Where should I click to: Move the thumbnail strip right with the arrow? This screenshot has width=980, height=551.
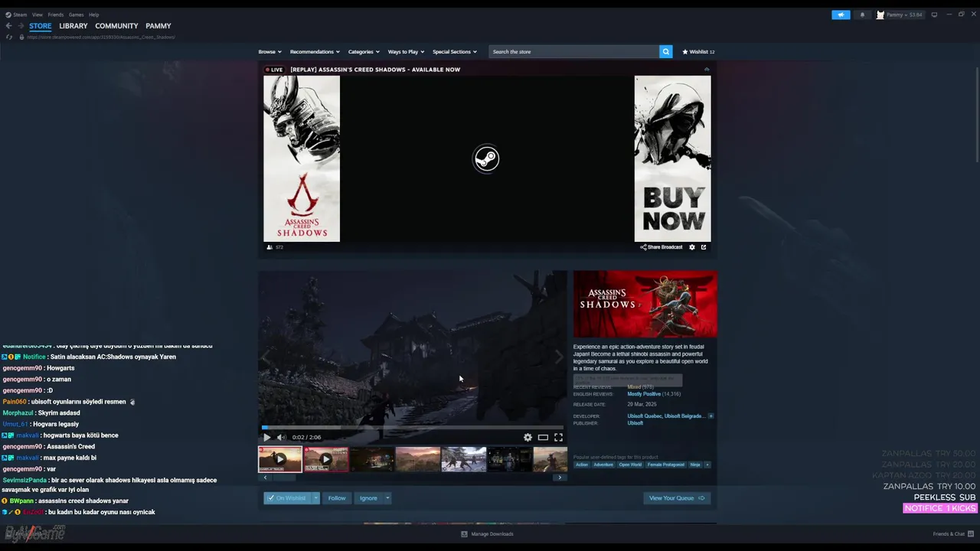560,478
